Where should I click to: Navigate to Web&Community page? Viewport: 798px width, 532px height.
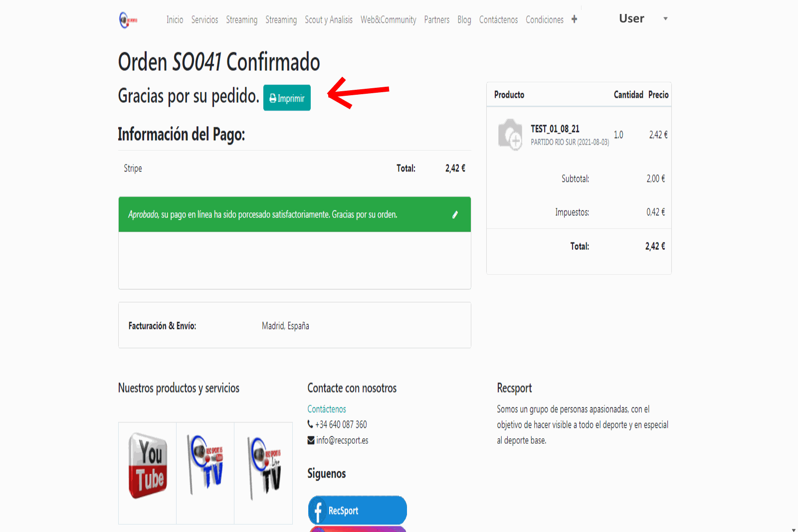[x=388, y=20]
